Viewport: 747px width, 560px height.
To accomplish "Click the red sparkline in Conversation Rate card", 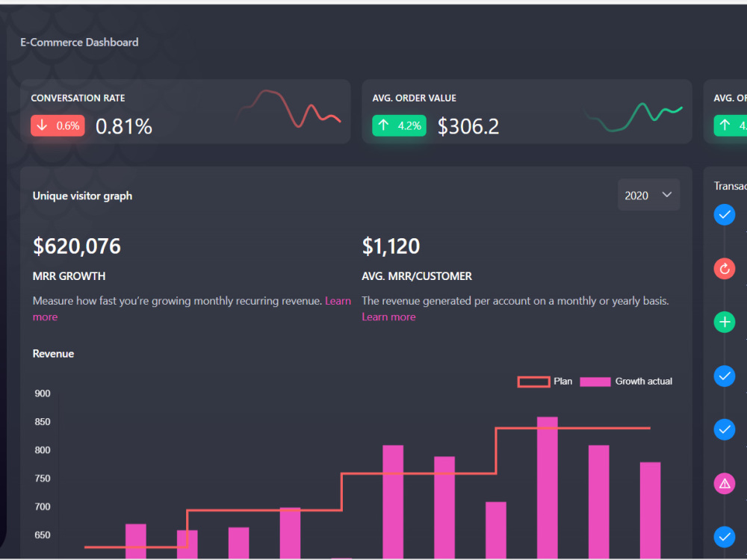I will 289,108.
